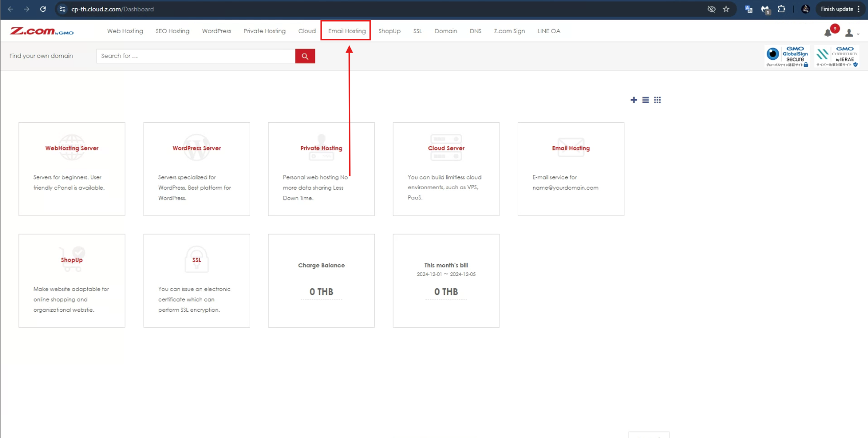Switch to list view icon
The height and width of the screenshot is (438, 868).
[645, 100]
